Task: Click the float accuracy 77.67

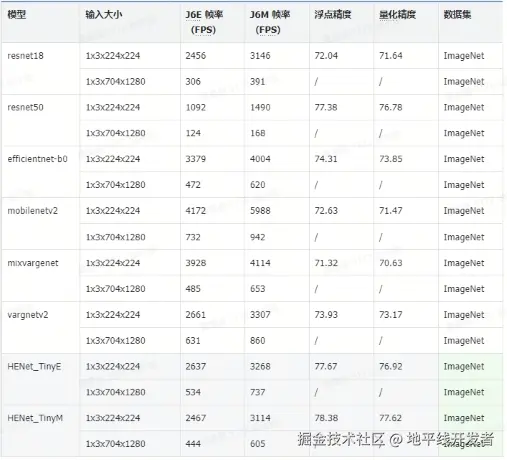Action: pyautogui.click(x=326, y=367)
